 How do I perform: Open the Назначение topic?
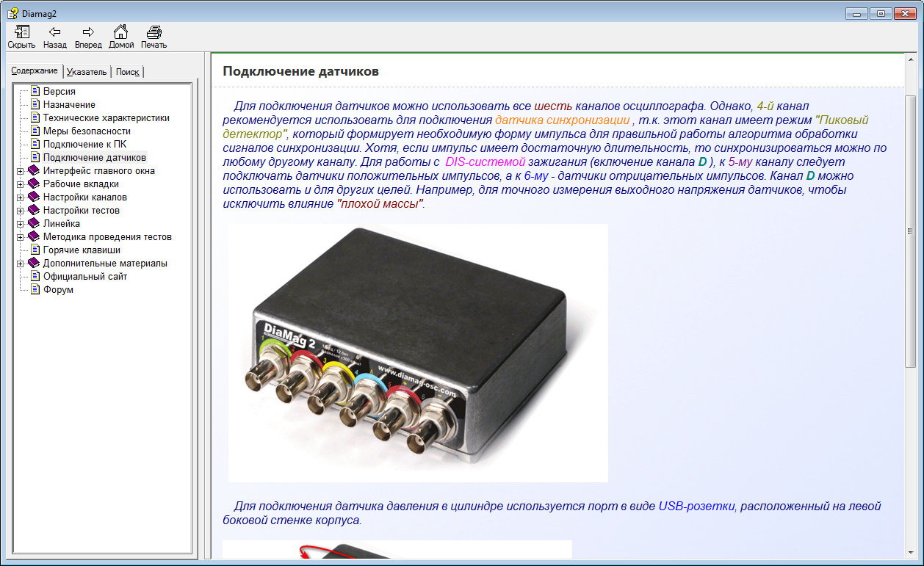tap(69, 105)
